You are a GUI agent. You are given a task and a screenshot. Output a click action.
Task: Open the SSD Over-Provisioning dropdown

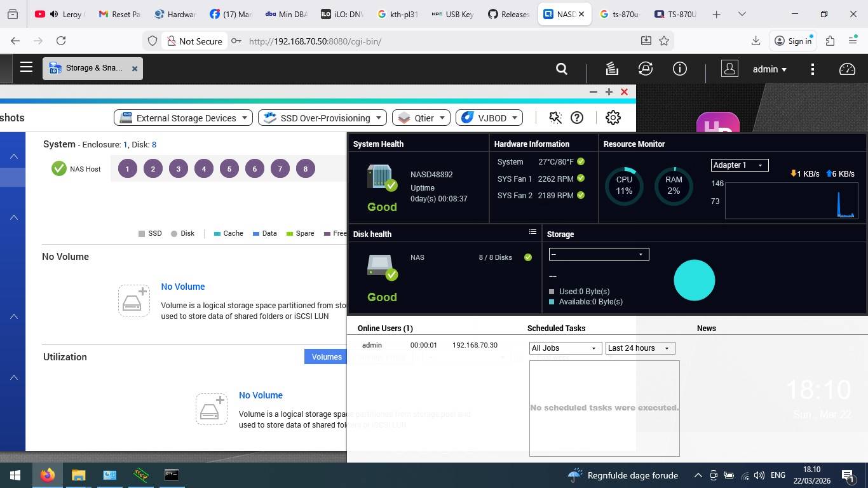tap(323, 118)
